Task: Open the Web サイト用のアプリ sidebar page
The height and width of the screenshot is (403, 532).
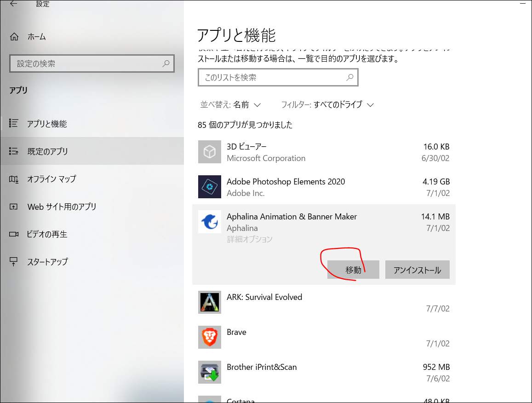Action: click(92, 207)
